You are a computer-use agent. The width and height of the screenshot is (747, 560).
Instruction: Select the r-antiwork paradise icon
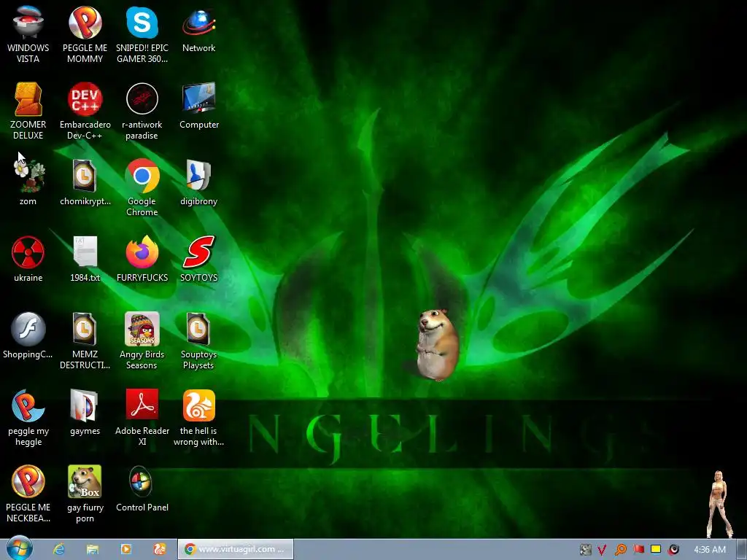(142, 111)
